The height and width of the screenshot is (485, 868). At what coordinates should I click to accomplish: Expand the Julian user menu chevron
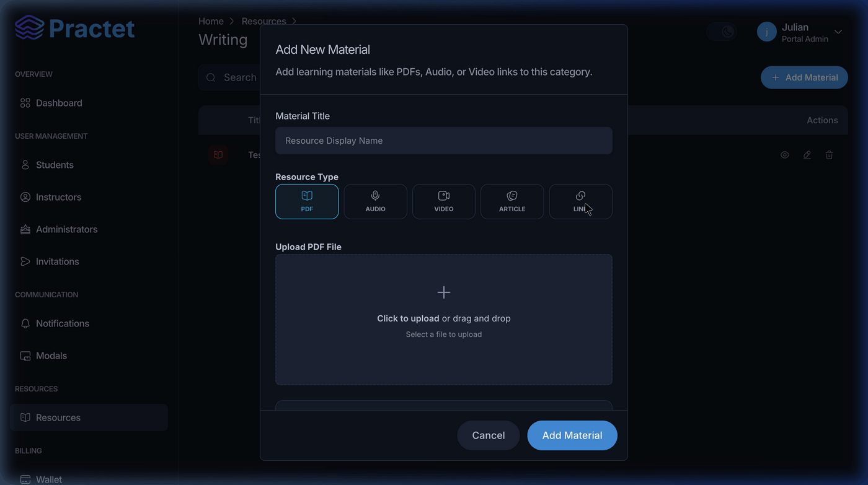click(838, 32)
